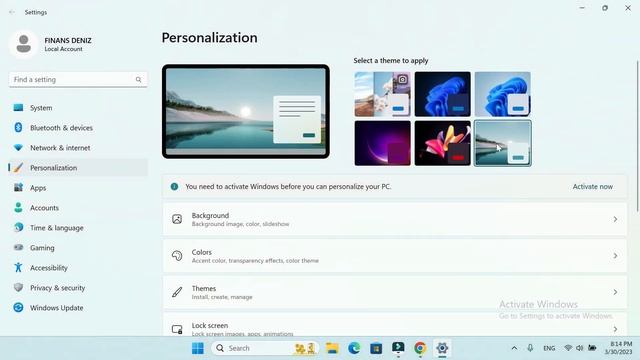
Task: Expand the Colors row chevron
Action: (615, 256)
